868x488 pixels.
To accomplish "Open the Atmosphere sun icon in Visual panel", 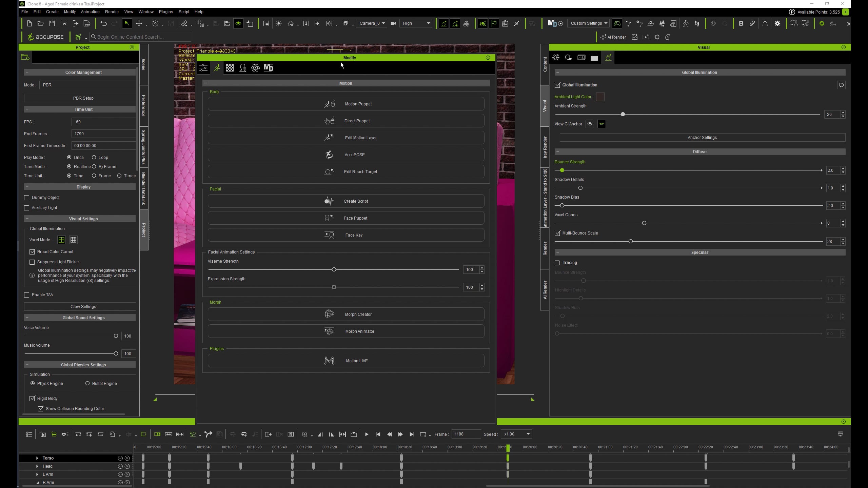I will point(556,57).
